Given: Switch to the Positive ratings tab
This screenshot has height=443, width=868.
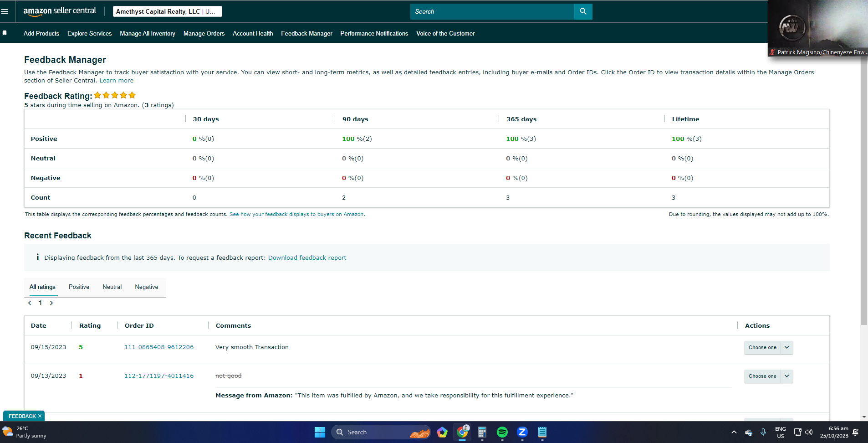Looking at the screenshot, I should [x=79, y=287].
